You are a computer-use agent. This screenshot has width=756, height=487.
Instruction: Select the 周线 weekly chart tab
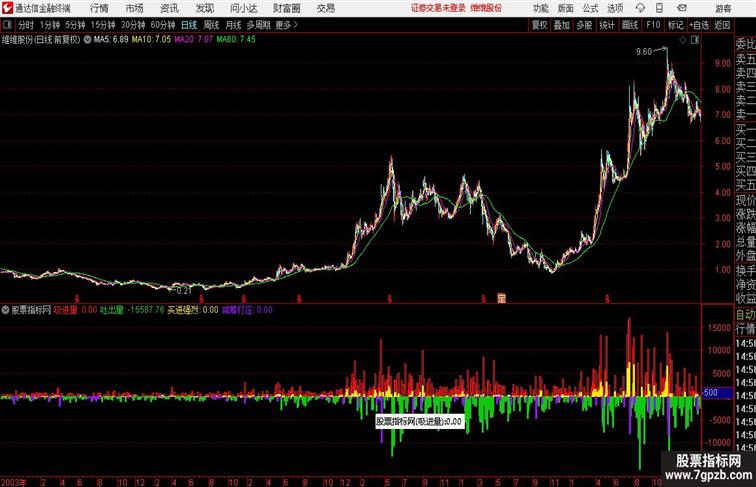click(x=211, y=25)
